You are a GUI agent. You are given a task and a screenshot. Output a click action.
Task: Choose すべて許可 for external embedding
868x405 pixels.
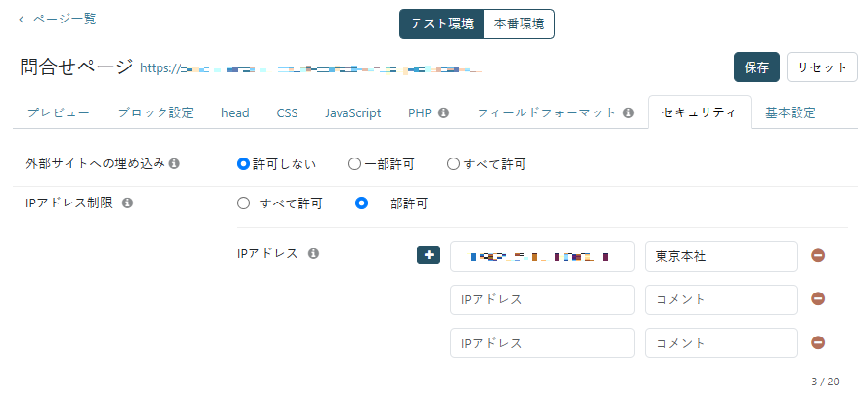coord(453,164)
